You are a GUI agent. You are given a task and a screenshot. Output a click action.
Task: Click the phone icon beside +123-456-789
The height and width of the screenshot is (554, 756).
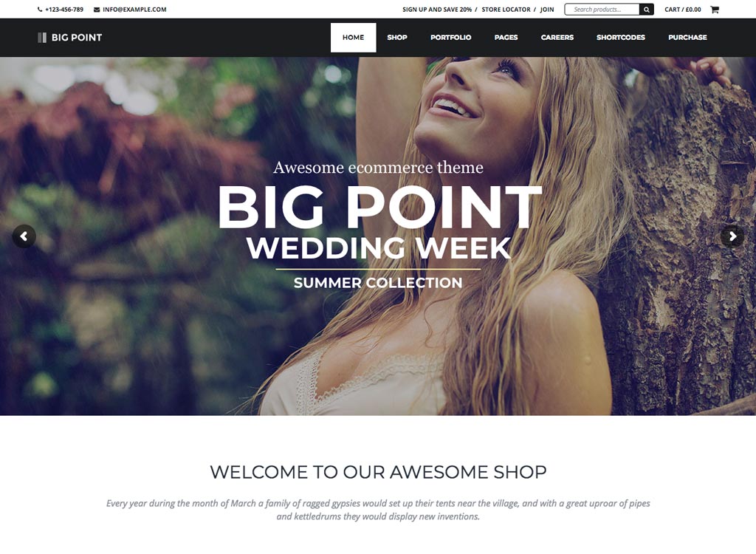point(40,9)
